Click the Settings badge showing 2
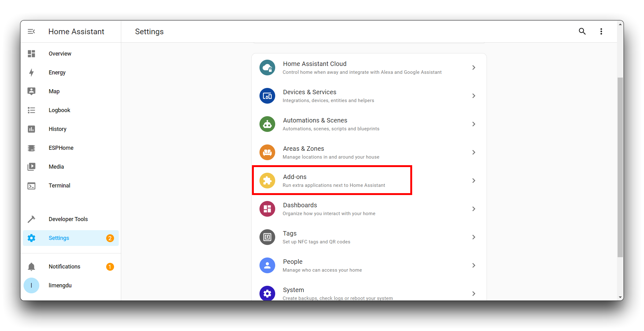This screenshot has width=644, height=331. tap(110, 238)
